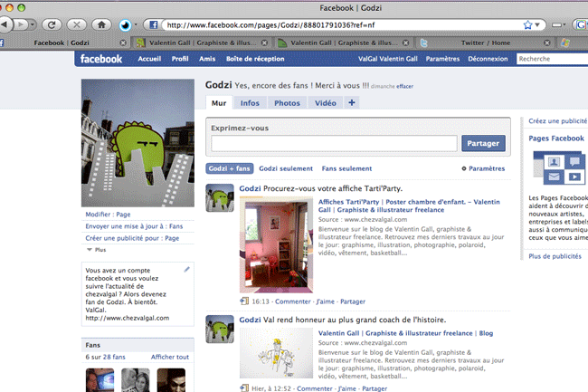The height and width of the screenshot is (392, 588).
Task: Click Modifier : Page link
Action: pyautogui.click(x=108, y=215)
